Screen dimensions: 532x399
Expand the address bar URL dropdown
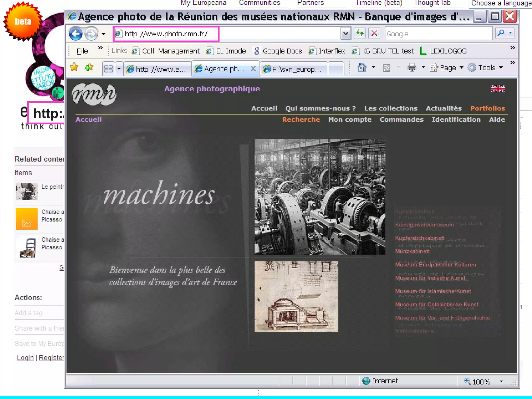[x=345, y=34]
